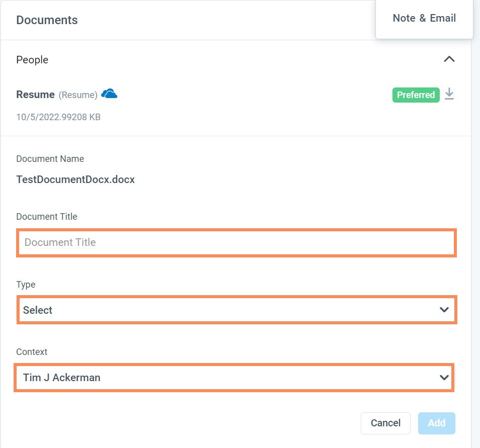Click the TestDocumentDocx.docx file name
The width and height of the screenshot is (480, 448).
pyautogui.click(x=75, y=180)
